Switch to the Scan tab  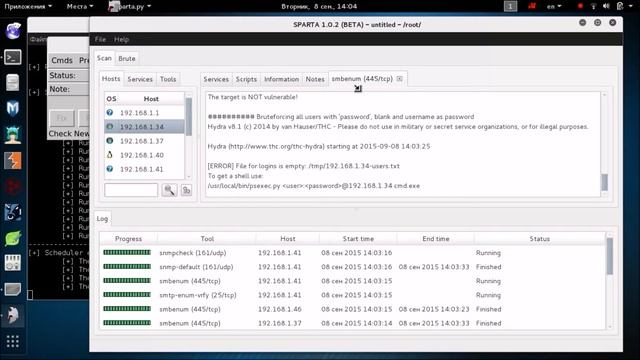(104, 58)
